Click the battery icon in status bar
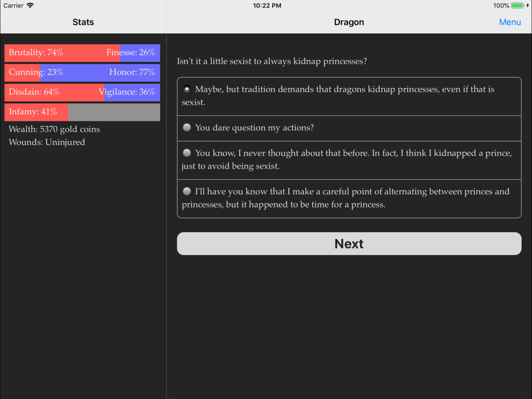 517,6
